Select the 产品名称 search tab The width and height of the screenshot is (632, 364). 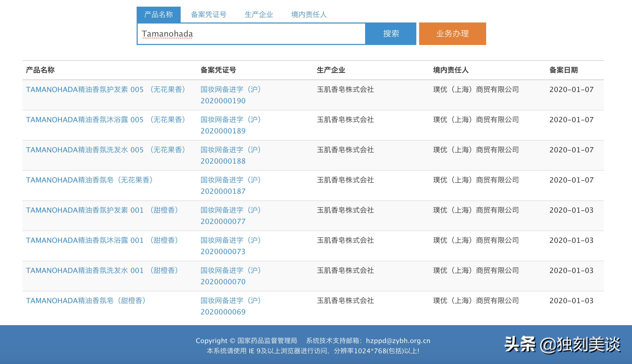coord(159,15)
